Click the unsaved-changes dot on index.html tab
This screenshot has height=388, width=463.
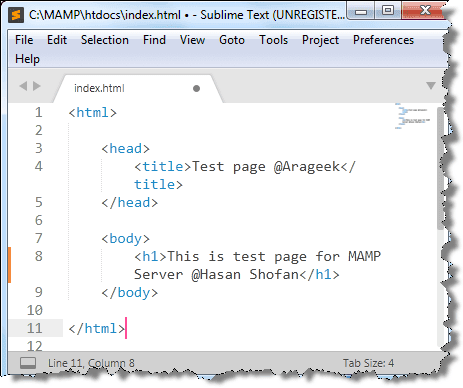[x=196, y=88]
